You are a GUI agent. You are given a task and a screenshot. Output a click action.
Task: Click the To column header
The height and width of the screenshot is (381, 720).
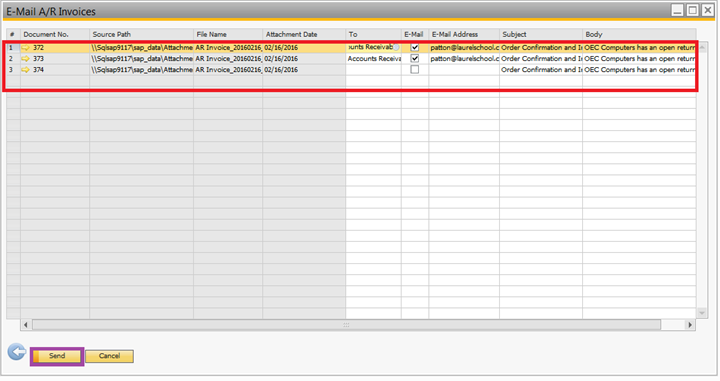point(373,34)
